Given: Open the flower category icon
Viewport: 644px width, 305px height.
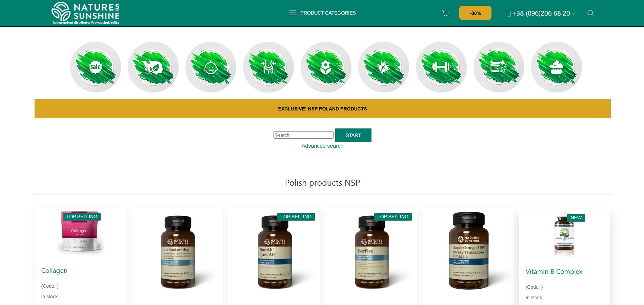Looking at the screenshot, I should tap(326, 67).
